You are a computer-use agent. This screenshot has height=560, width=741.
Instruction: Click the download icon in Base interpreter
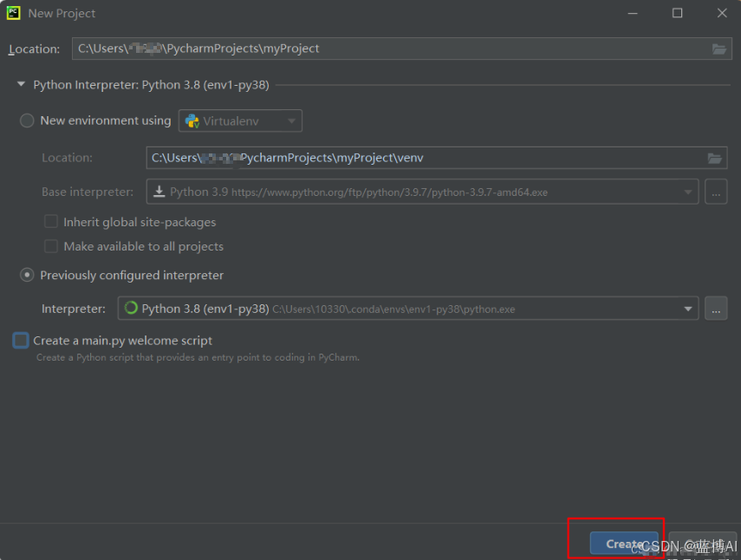click(159, 192)
